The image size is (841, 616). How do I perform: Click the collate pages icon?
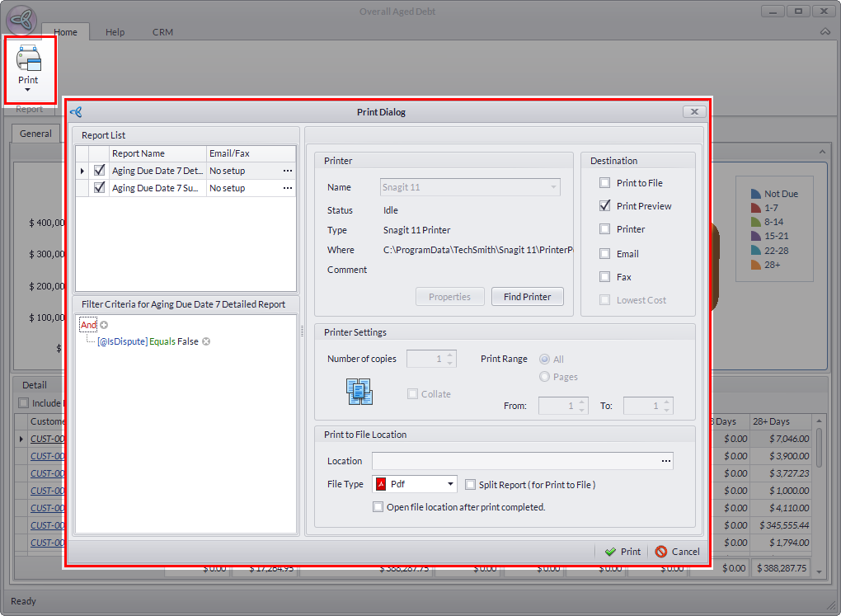tap(359, 392)
